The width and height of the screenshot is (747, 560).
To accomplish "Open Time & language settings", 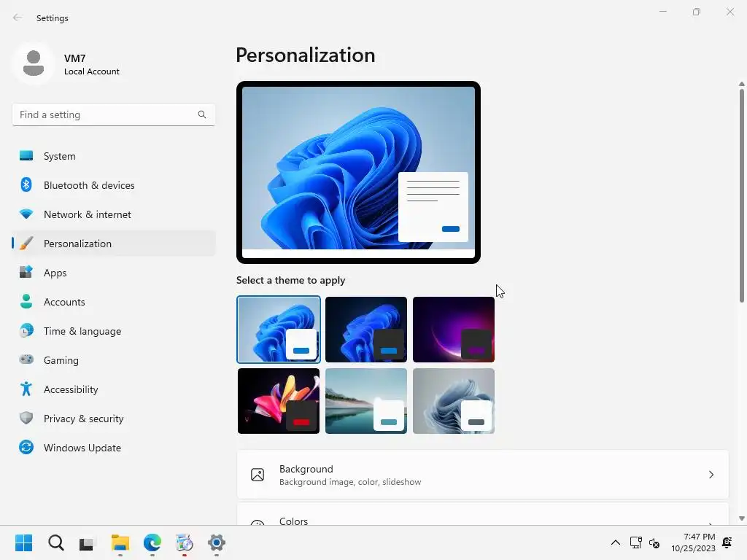I will [113, 331].
